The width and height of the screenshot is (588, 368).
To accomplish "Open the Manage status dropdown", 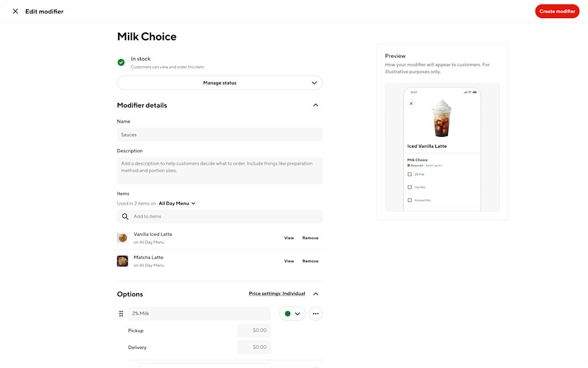I will [220, 83].
